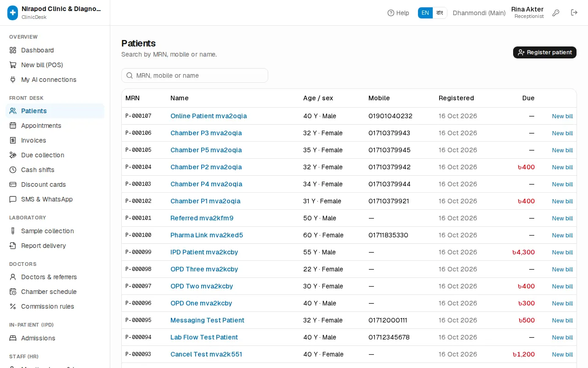This screenshot has width=588, height=368.
Task: Open Messaging Test Patient record
Action: tap(207, 320)
